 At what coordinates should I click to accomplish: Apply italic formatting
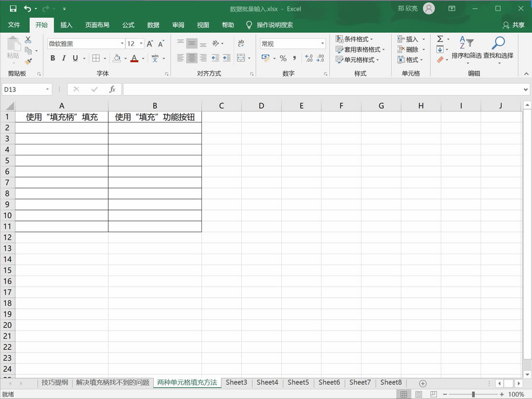(64, 58)
